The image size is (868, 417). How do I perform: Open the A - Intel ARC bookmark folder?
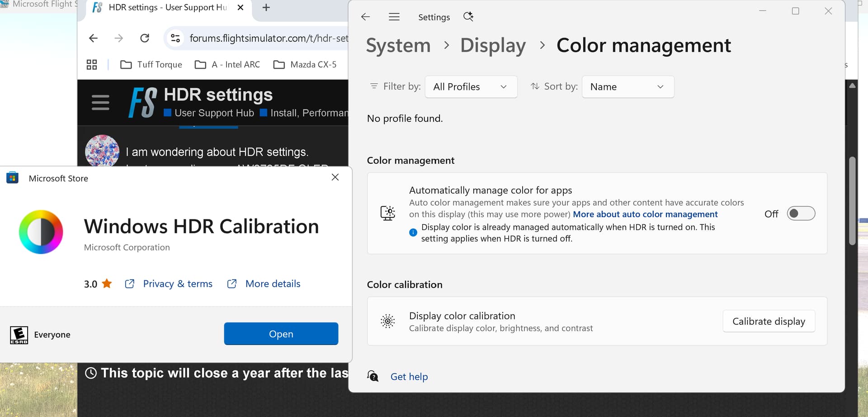pyautogui.click(x=227, y=65)
